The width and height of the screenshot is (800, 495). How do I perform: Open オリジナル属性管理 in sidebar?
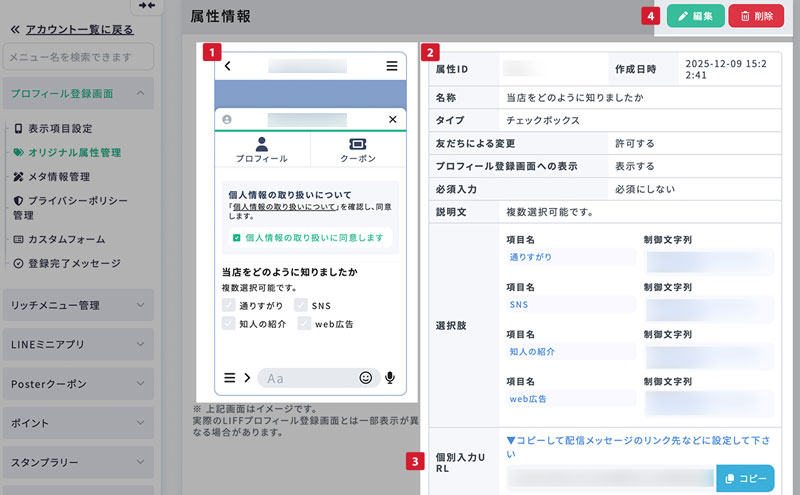(74, 153)
